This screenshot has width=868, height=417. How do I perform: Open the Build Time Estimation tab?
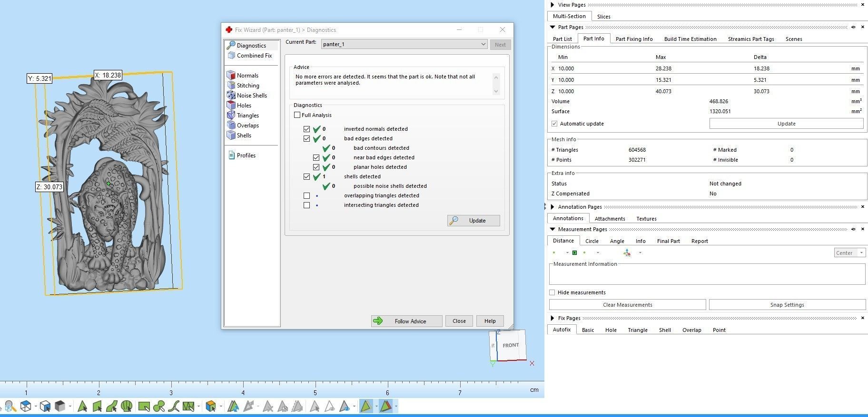(x=690, y=39)
